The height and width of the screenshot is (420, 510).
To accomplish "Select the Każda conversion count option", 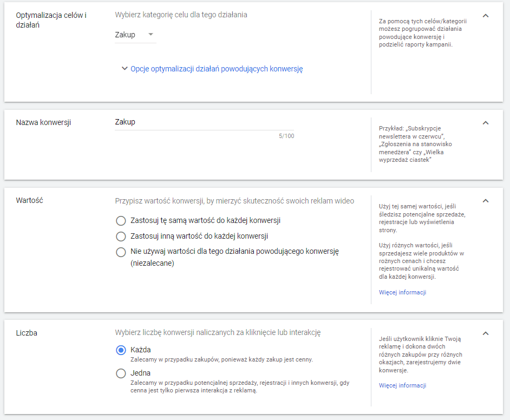I will point(121,350).
